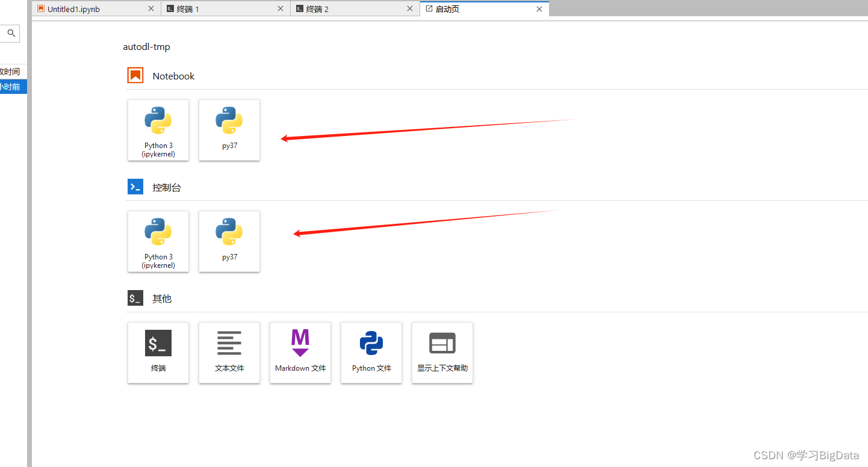Create a new text file (文本文件)
Screen dimensions: 868x467
point(229,353)
